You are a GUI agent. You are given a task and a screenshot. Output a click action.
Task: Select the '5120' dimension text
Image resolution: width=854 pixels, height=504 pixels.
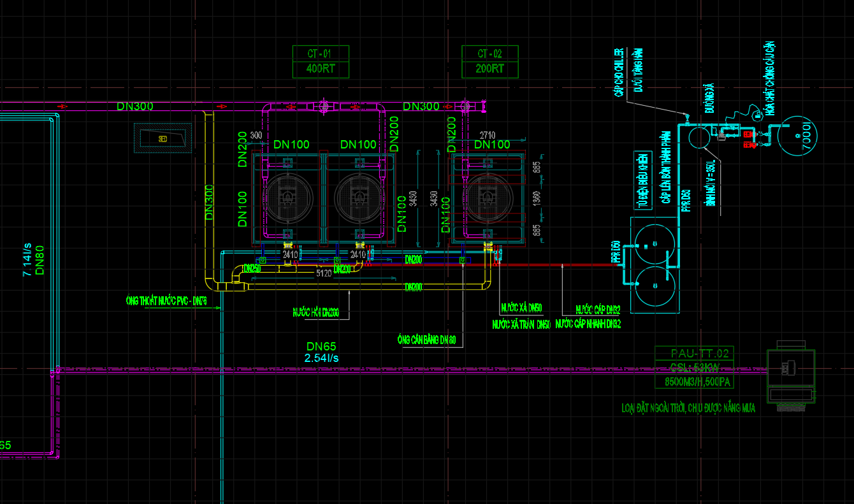(x=324, y=274)
